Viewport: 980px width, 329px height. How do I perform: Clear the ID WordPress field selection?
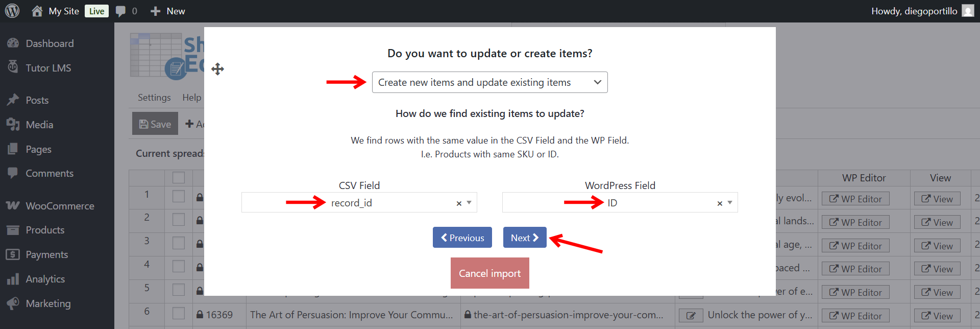(720, 203)
